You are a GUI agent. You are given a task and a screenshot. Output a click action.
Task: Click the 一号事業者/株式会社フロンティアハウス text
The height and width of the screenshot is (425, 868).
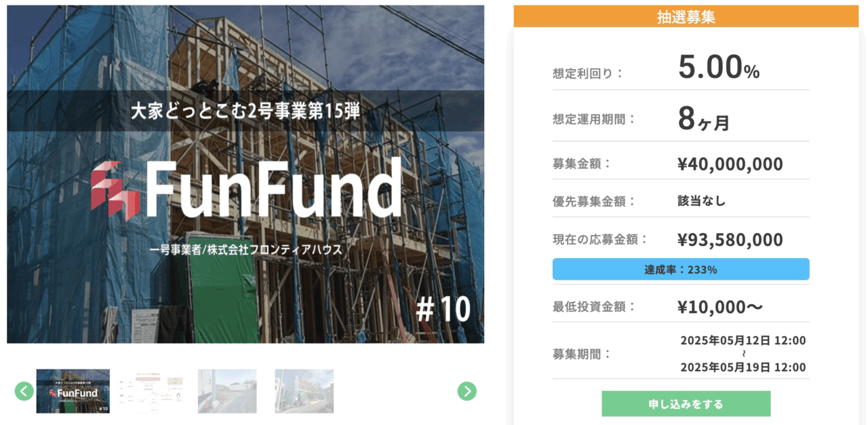point(245,250)
